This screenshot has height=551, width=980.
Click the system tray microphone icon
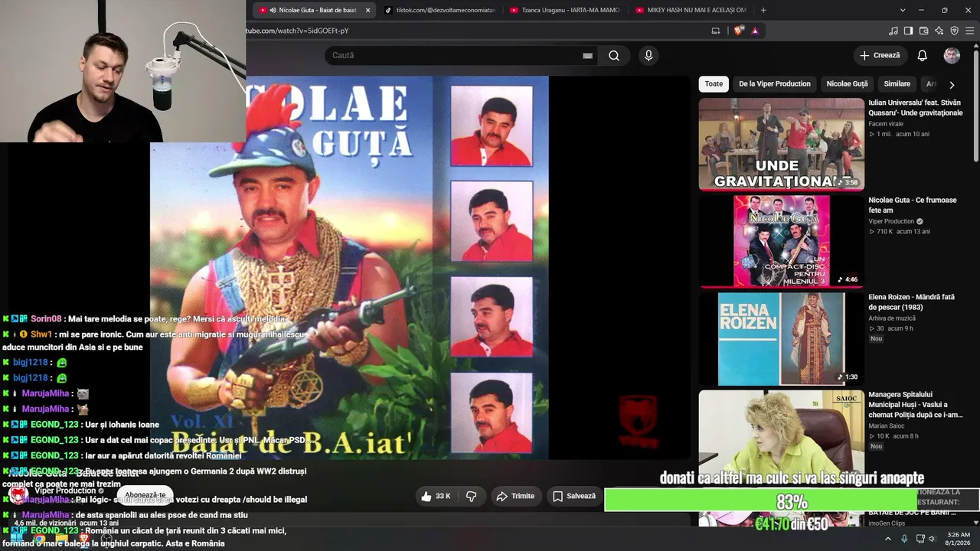904,538
